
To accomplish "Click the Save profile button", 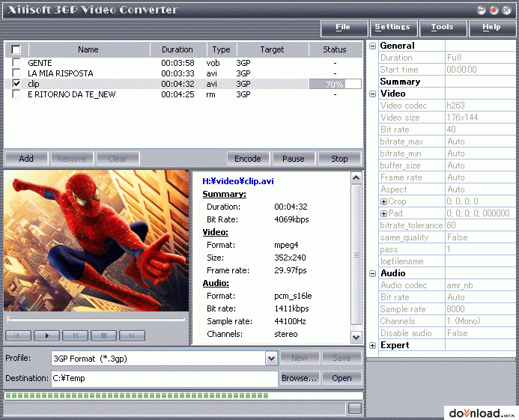I will pos(342,358).
